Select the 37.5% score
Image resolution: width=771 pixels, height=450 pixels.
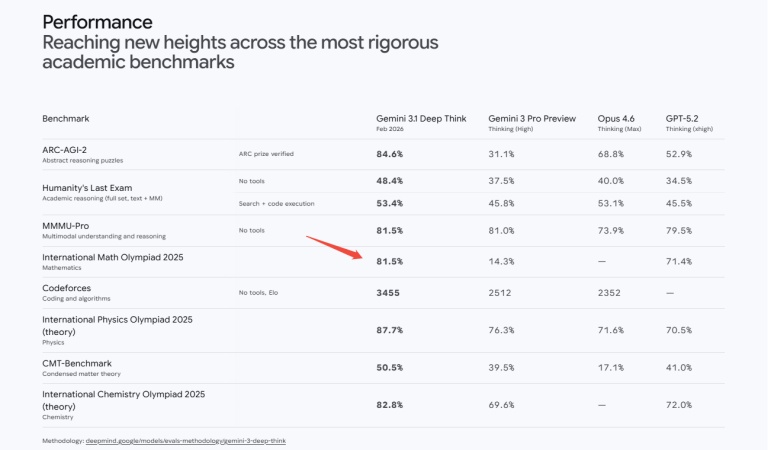coord(501,181)
